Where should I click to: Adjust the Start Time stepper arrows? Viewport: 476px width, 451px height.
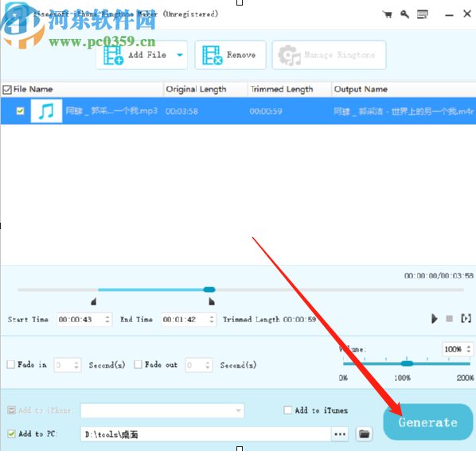tap(107, 320)
